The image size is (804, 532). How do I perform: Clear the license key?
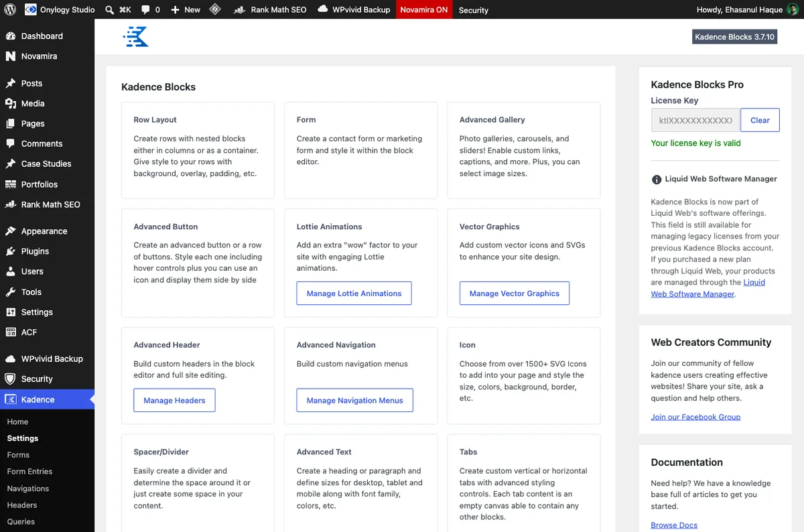coord(760,120)
